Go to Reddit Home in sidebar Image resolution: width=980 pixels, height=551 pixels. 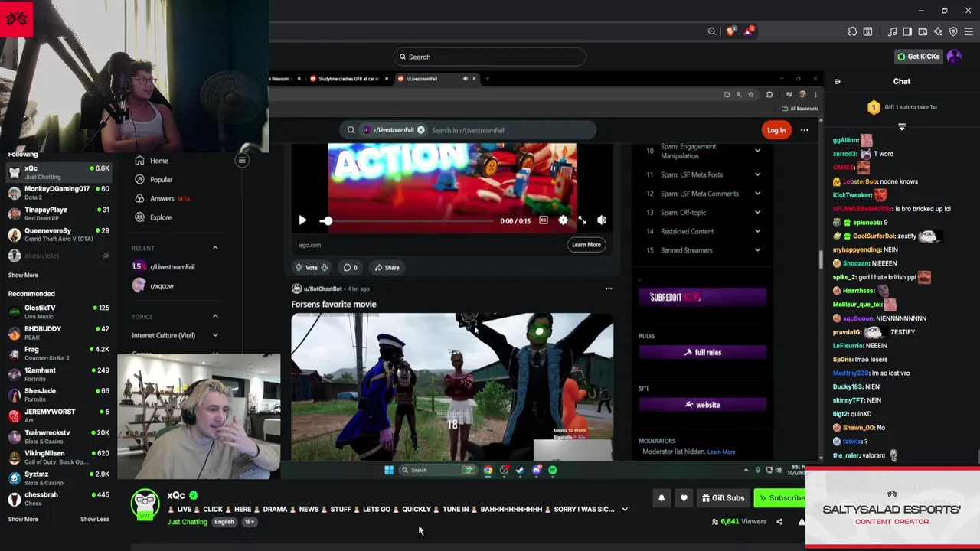pyautogui.click(x=152, y=161)
